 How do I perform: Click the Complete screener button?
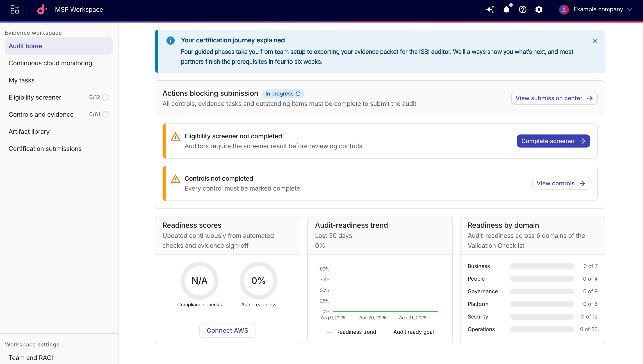553,141
